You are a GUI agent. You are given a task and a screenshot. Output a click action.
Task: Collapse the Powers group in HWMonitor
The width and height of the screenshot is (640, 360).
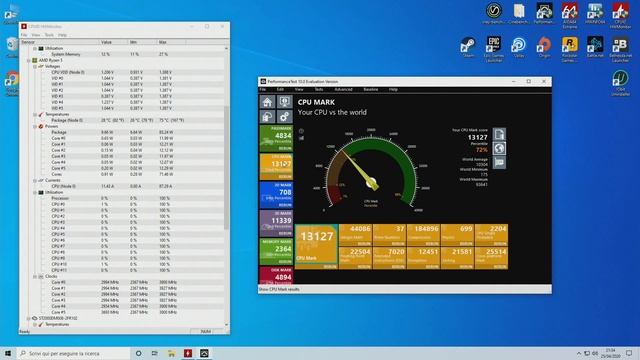35,127
